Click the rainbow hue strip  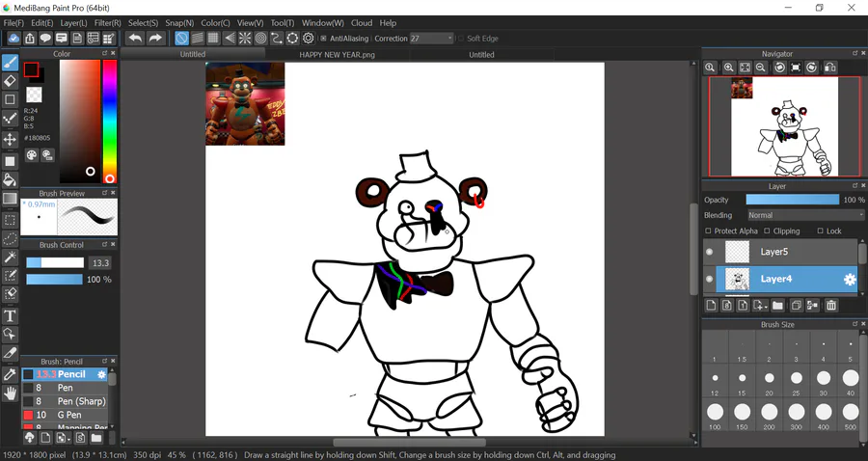pos(110,122)
